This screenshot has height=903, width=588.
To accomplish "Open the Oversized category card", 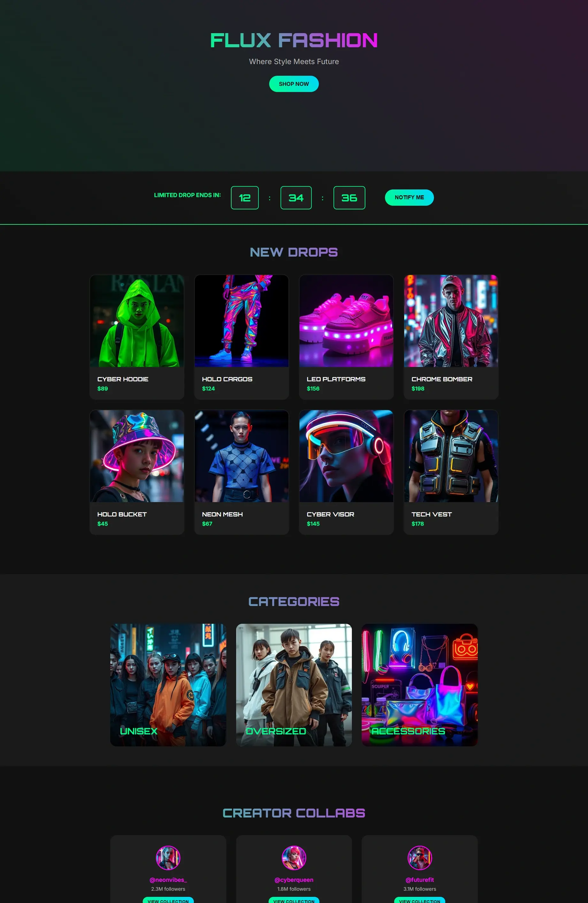I will coord(294,684).
